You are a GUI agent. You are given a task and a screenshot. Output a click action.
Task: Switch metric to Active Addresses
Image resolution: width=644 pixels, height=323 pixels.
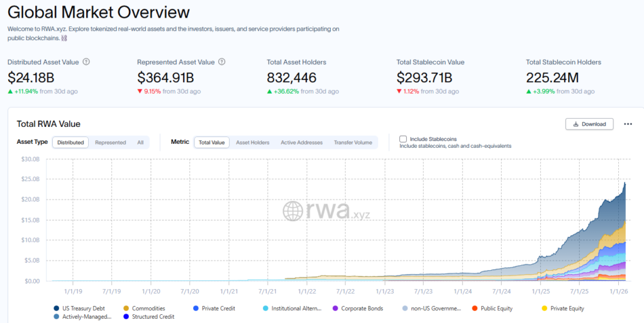(x=301, y=143)
